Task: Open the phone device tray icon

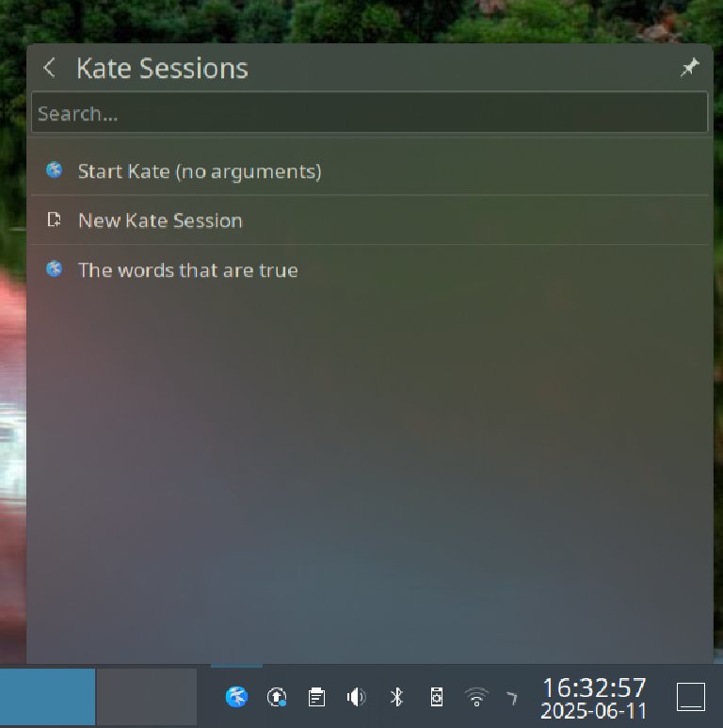Action: click(437, 697)
